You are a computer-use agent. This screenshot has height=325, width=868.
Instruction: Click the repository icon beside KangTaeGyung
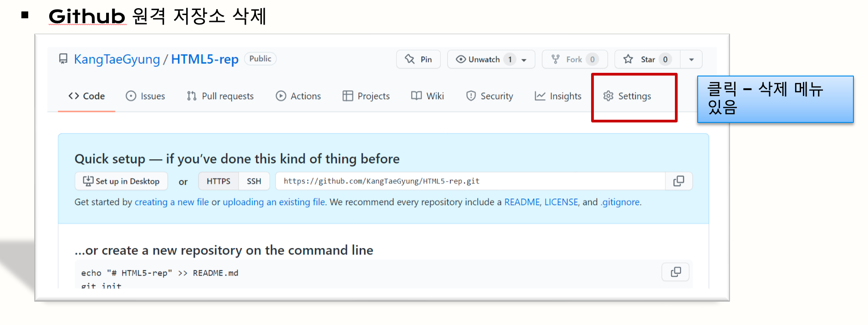click(x=63, y=59)
